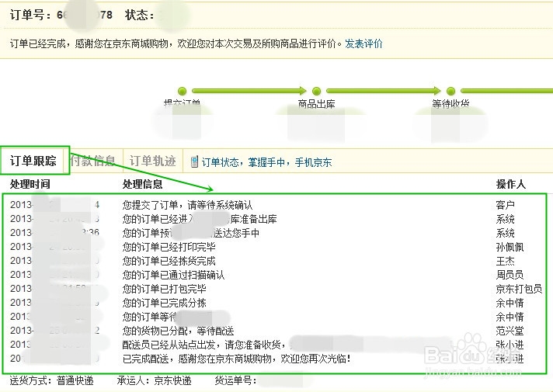This screenshot has width=553, height=392.
Task: Click operator name 客户
Action: click(505, 205)
